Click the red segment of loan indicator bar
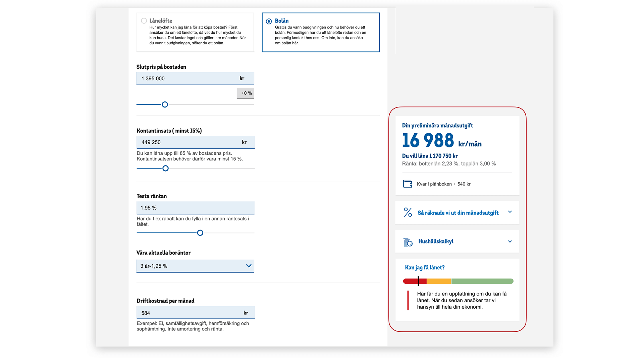The image size is (644, 360). [x=415, y=281]
